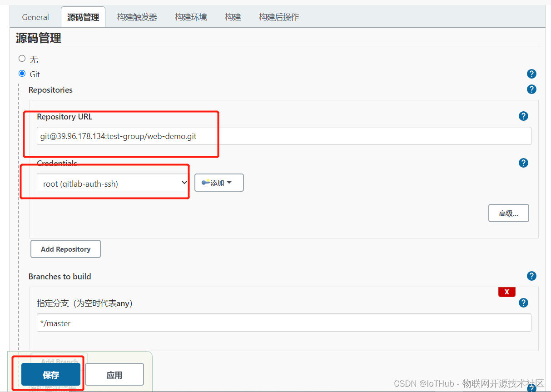Viewport: 551px width, 392px height.
Task: Click the 应用 apply button
Action: point(114,375)
